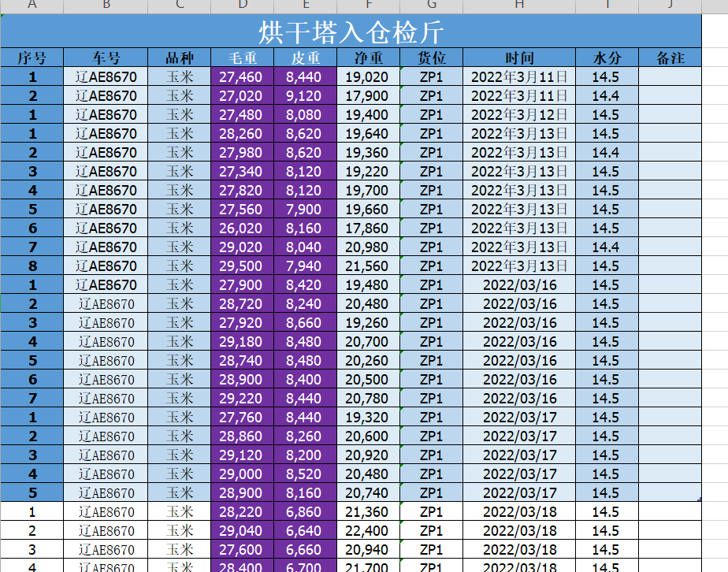Click the 皮重 header cell
The width and height of the screenshot is (728, 572).
coord(306,58)
